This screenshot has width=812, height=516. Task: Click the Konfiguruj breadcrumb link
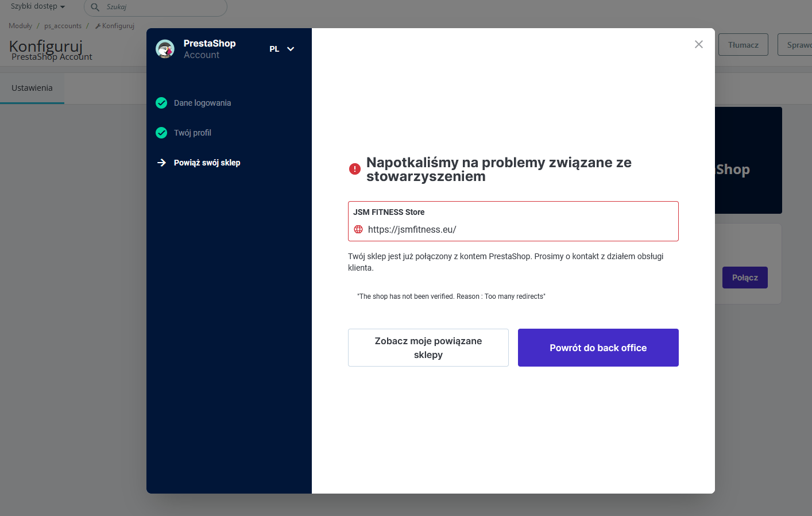pos(115,26)
